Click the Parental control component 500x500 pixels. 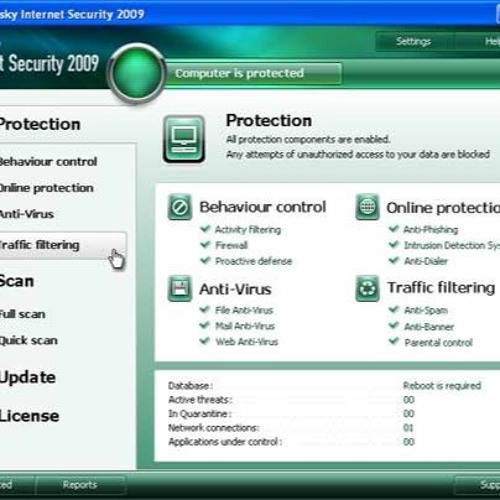[438, 342]
